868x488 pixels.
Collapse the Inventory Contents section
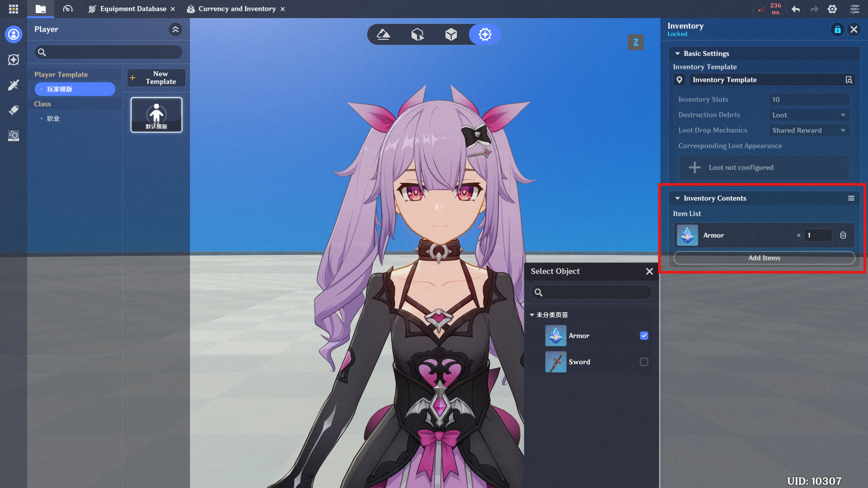678,198
